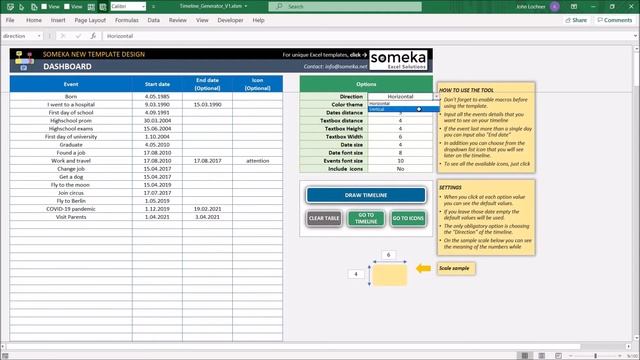Switch to the Data tab
Screen dimensions: 640x360
153,20
